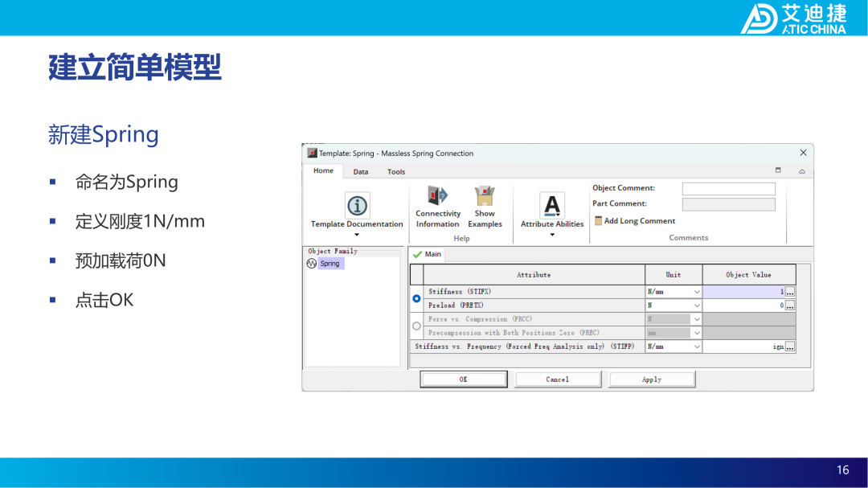Select Spring object family icon
This screenshot has width=868, height=488.
click(312, 264)
